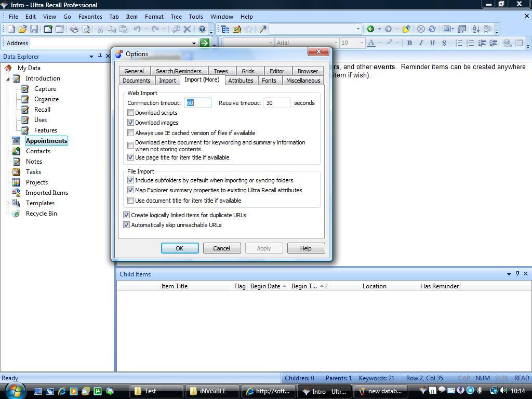Click the green Go arrow beside Address

pyautogui.click(x=205, y=43)
